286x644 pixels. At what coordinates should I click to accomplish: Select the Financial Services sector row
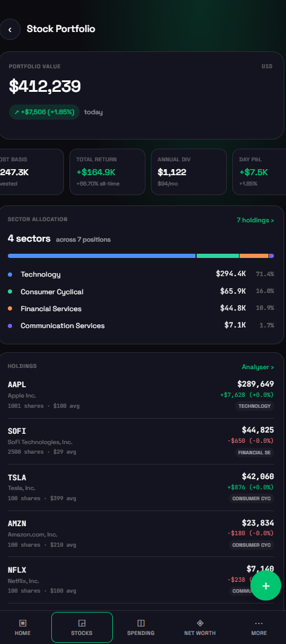(141, 309)
